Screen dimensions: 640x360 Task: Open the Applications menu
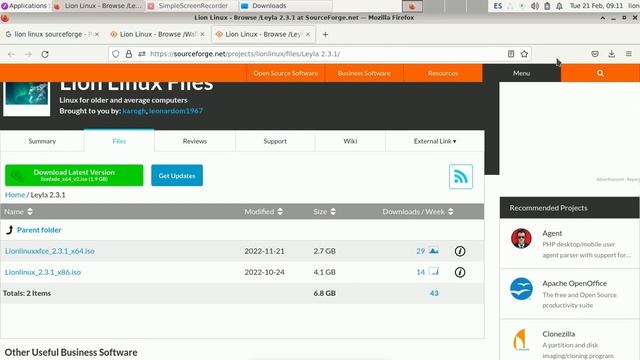[24, 6]
